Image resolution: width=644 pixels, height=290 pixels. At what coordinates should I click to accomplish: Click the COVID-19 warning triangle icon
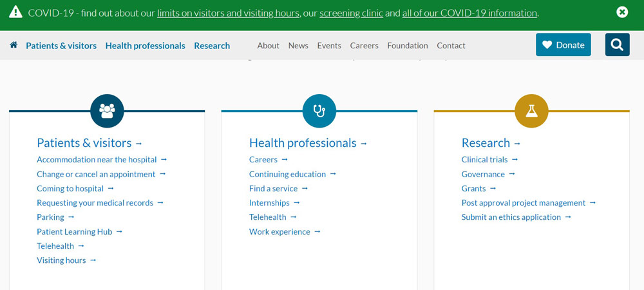(x=15, y=12)
